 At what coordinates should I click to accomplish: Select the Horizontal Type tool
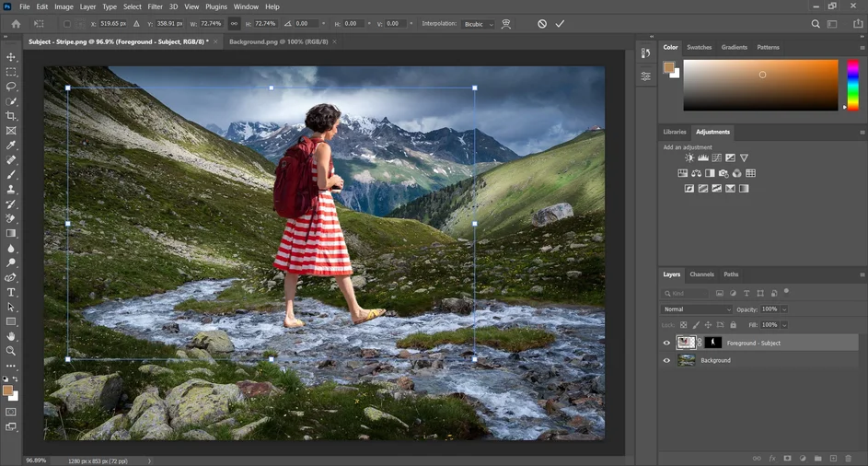(11, 292)
